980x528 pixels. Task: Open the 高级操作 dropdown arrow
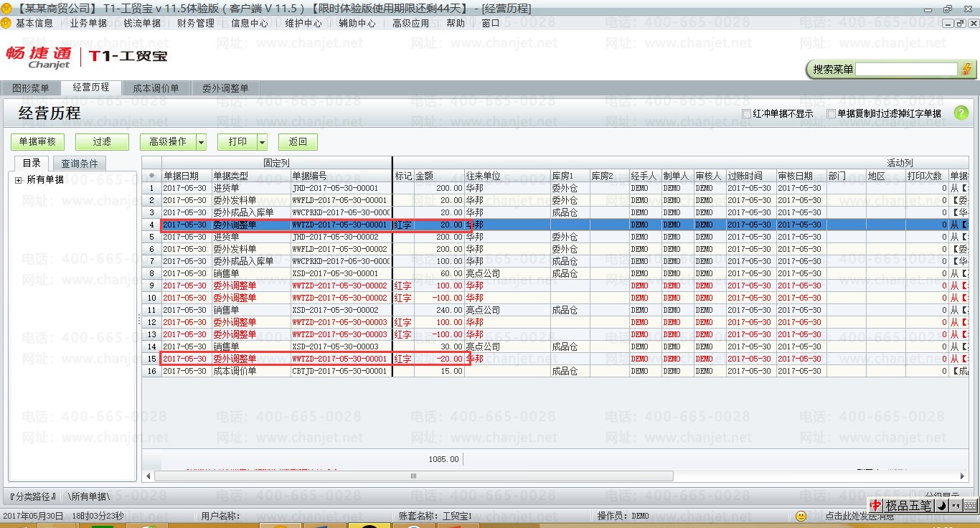[202, 142]
